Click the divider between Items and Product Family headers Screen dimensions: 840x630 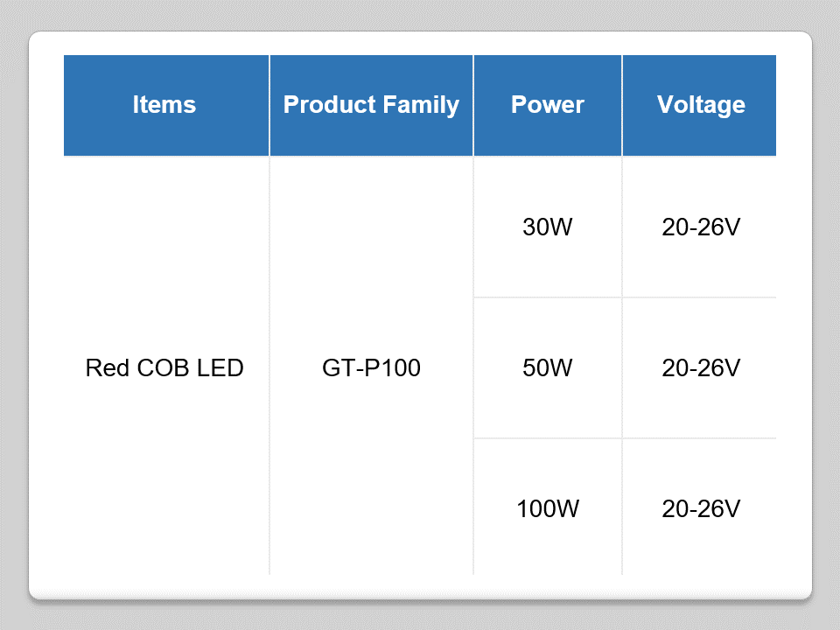click(x=269, y=105)
